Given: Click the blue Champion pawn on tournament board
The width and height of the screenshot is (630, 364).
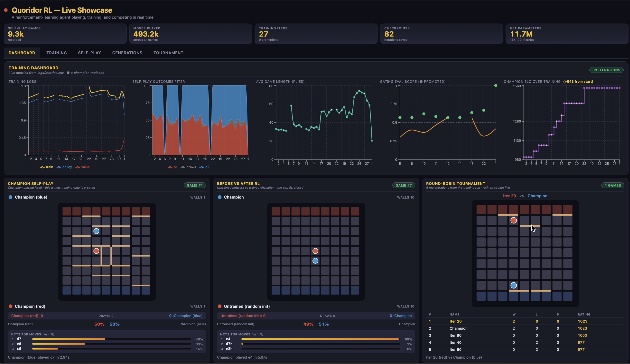Looking at the screenshot, I should tap(514, 285).
